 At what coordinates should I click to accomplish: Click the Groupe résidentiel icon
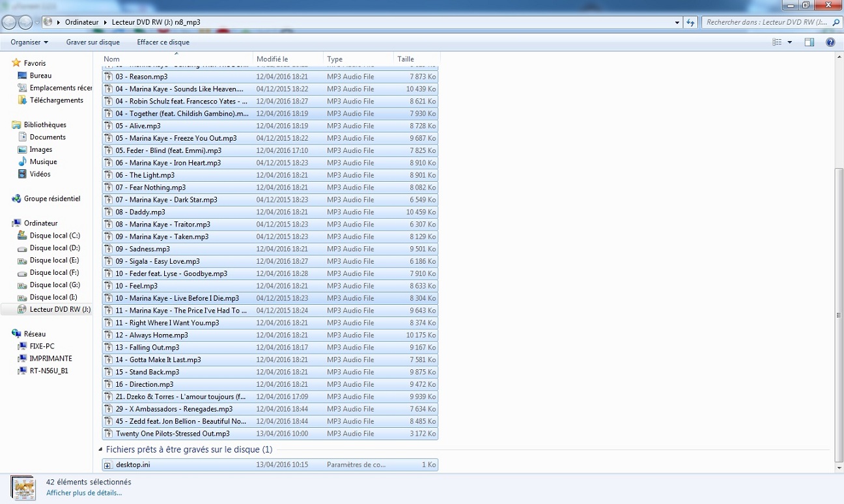click(x=16, y=199)
